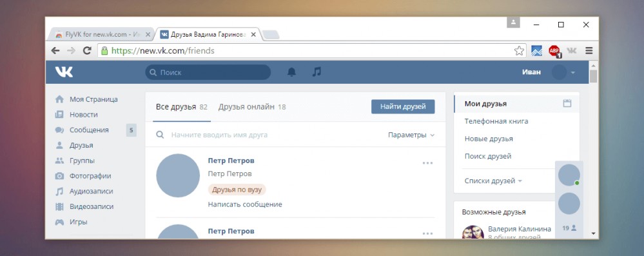
Task: Open Группы in left menu
Action: tap(82, 161)
